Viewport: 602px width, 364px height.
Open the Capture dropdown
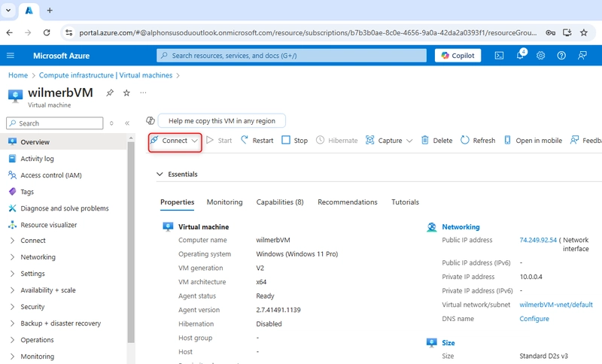point(389,141)
